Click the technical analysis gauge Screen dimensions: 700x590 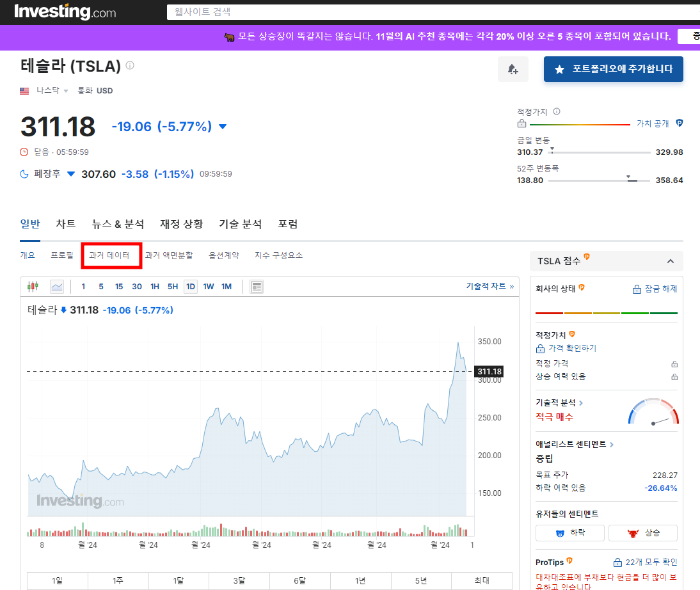(x=653, y=411)
